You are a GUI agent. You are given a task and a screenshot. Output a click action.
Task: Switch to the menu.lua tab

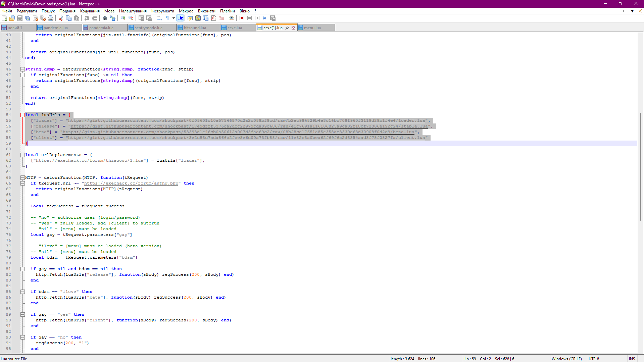click(x=316, y=28)
